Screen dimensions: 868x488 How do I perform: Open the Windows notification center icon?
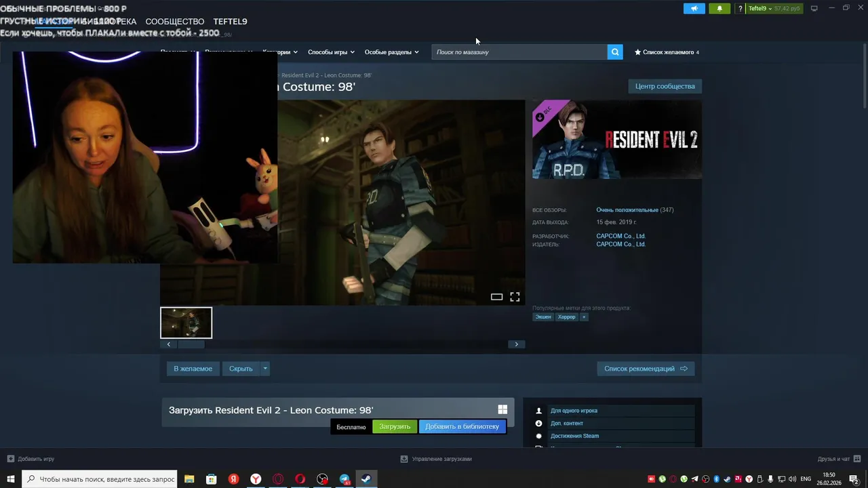(x=854, y=479)
